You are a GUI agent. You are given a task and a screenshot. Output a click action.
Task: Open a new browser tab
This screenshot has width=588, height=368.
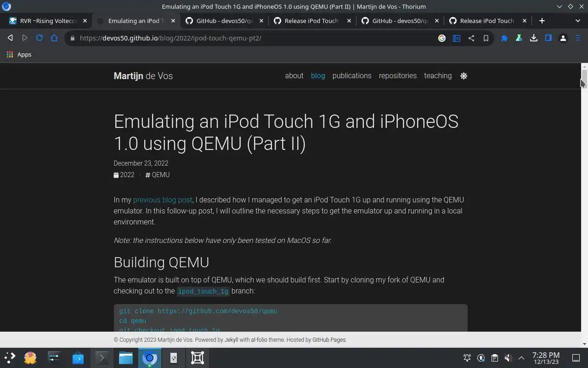(542, 21)
